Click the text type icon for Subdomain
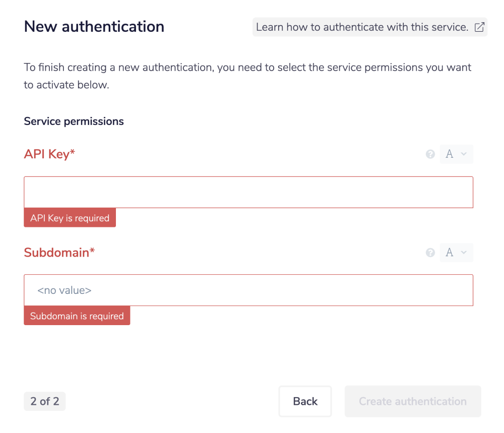 pos(450,252)
